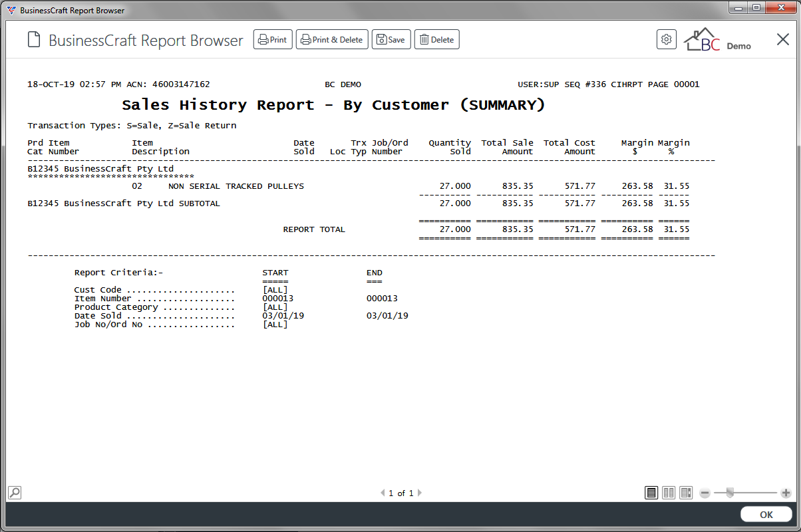Viewport: 801px width, 532px height.
Task: Print the report
Action: point(273,40)
